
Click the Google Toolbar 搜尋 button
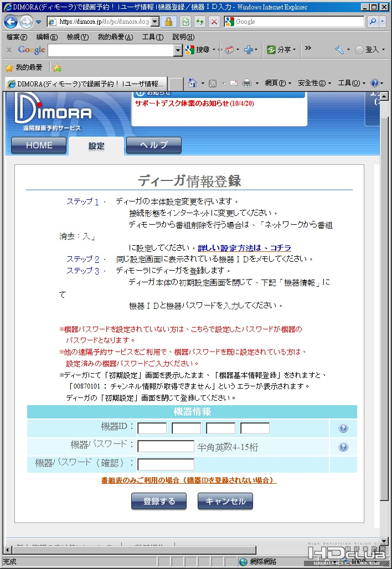point(198,50)
